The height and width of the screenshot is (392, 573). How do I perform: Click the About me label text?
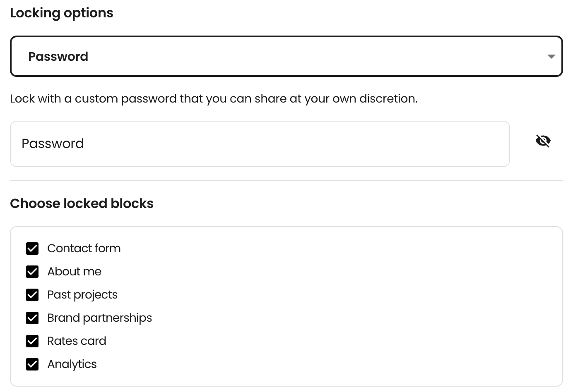click(x=75, y=271)
